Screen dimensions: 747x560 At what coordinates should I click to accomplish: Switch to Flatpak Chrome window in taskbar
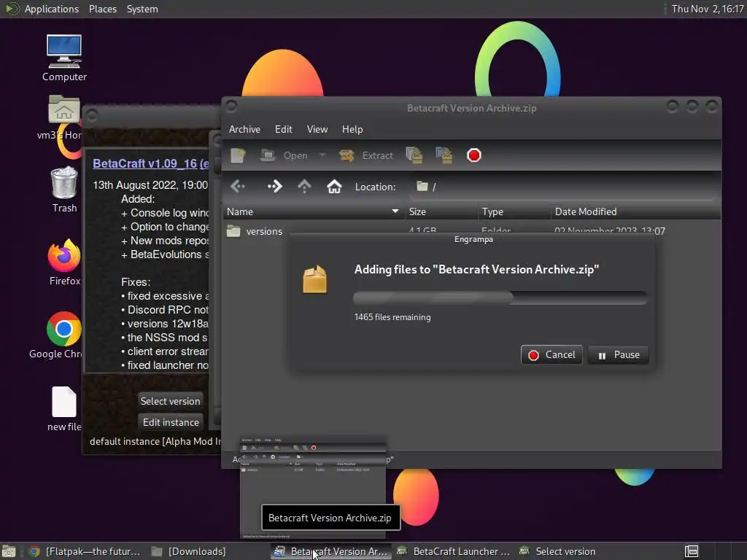[85, 551]
